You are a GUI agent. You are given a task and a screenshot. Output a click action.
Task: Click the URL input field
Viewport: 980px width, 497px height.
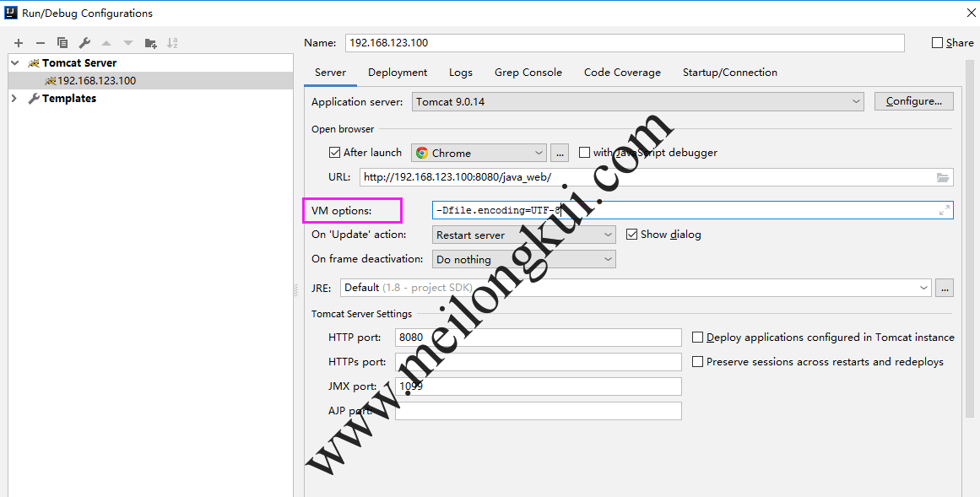(656, 177)
